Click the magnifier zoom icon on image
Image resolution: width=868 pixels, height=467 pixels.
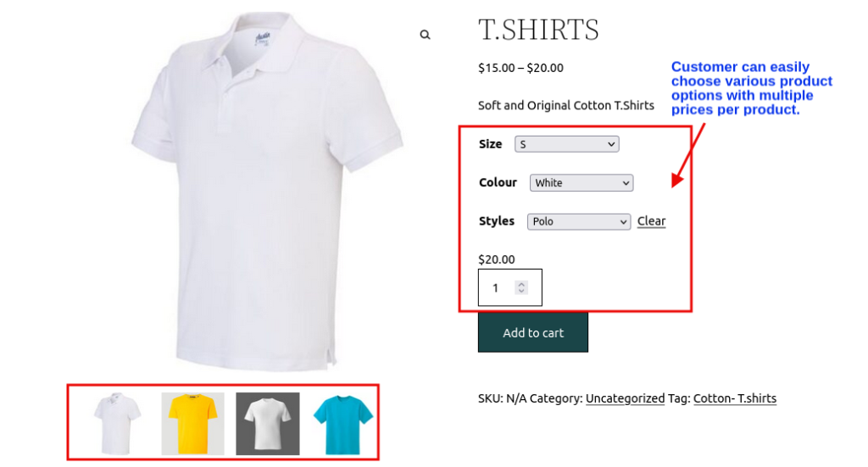point(425,35)
